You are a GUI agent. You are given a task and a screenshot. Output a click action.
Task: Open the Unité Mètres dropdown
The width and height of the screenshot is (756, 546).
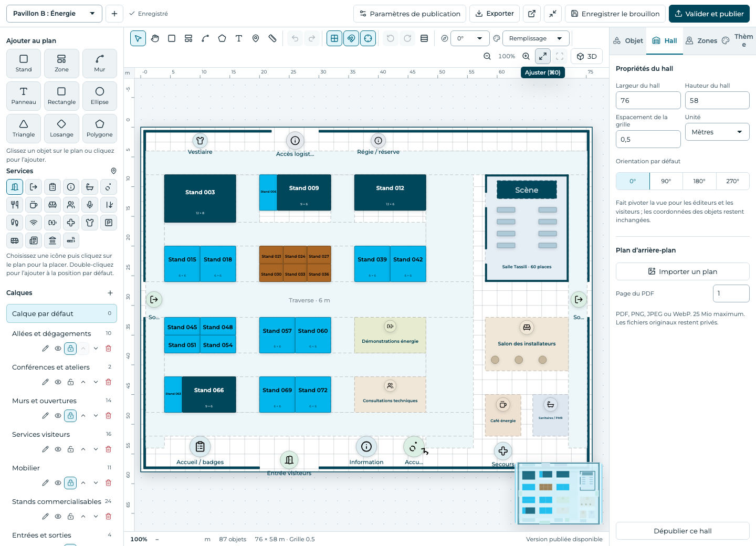(717, 132)
